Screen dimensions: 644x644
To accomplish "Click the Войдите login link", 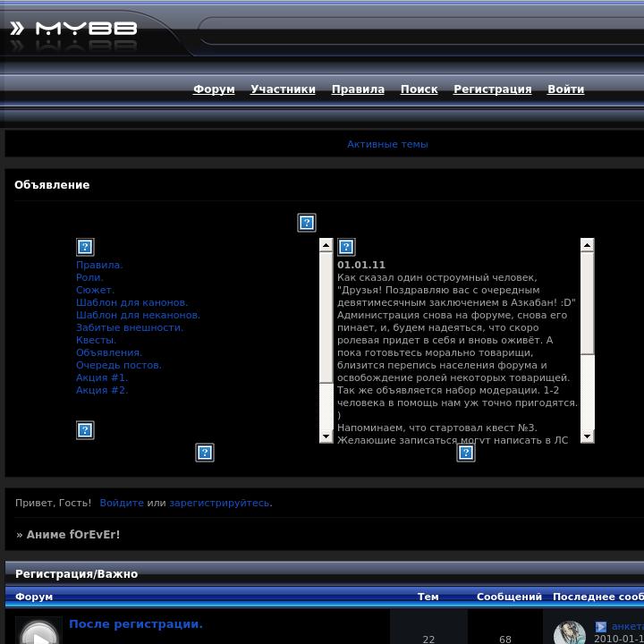I will click(x=122, y=503).
